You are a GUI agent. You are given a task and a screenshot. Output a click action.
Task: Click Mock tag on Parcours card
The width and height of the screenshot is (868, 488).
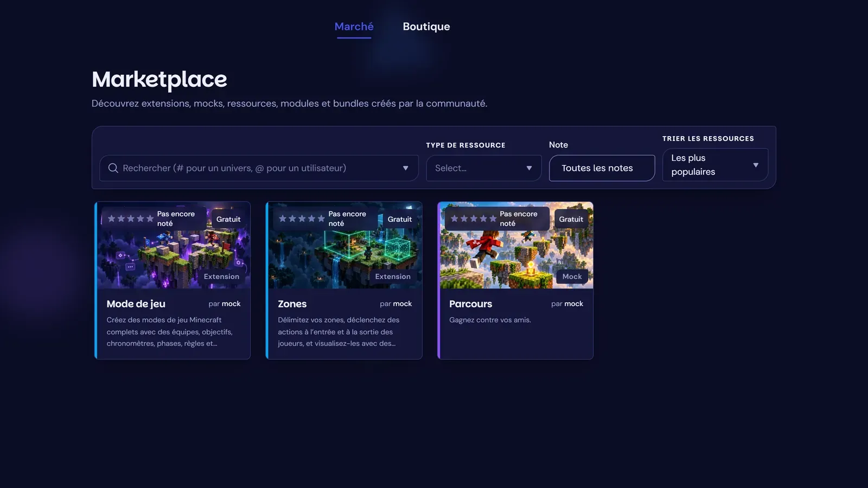[x=572, y=277]
